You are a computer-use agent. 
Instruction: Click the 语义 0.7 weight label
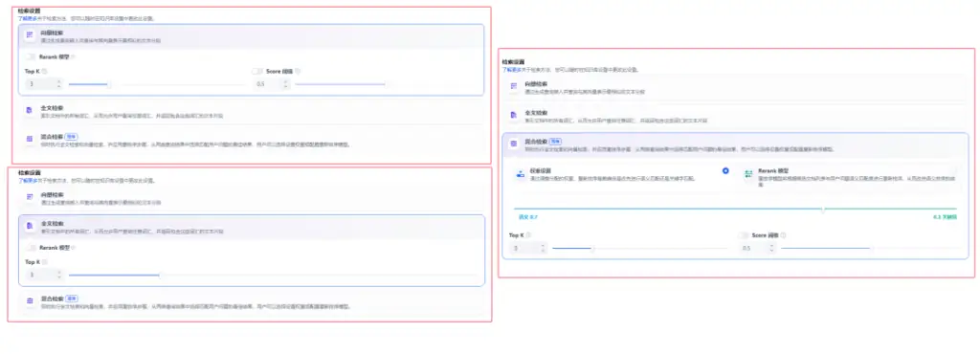pos(527,216)
